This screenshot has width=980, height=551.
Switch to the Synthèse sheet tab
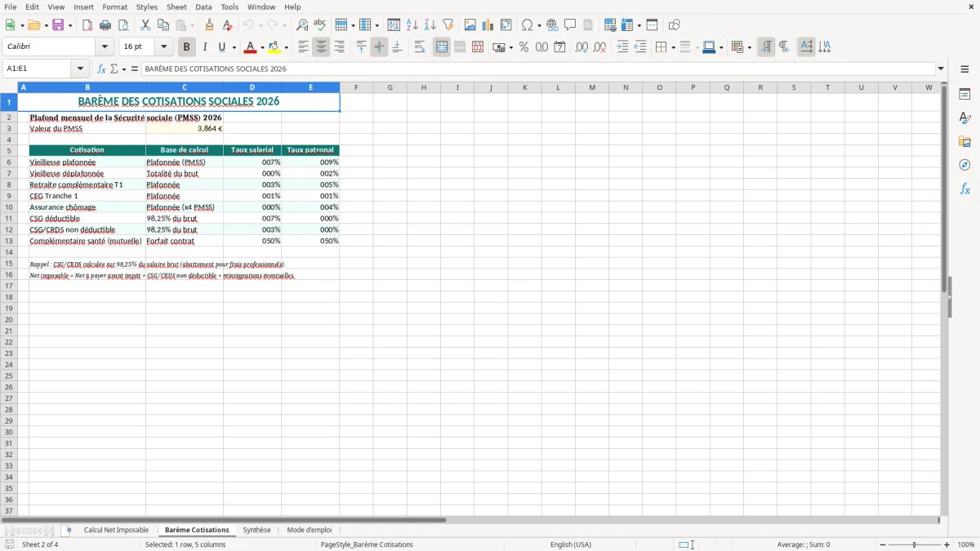[x=256, y=531]
